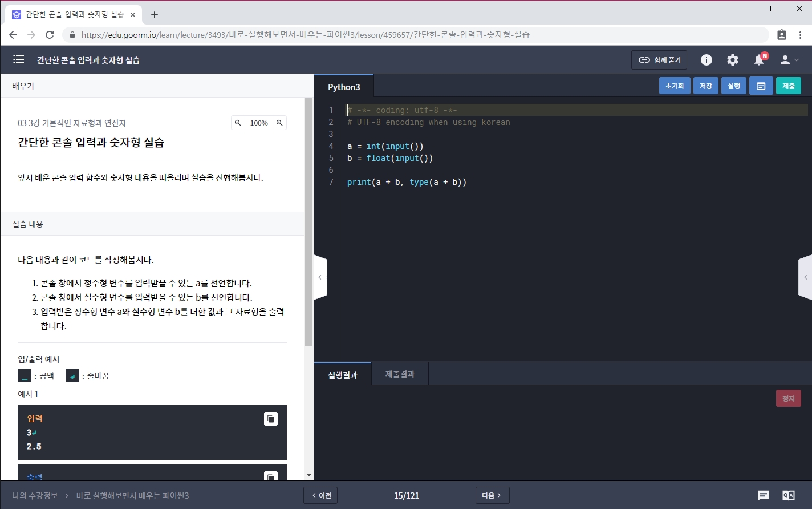Open the chat message icon at bottom

[x=763, y=495]
